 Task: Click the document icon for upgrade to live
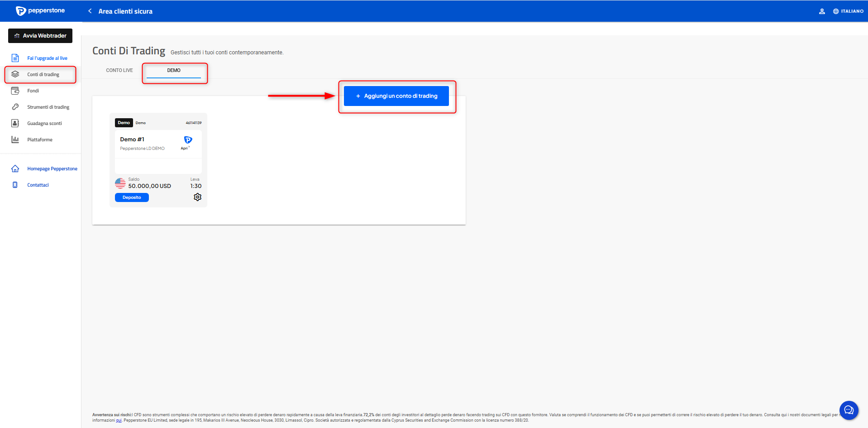tap(15, 58)
